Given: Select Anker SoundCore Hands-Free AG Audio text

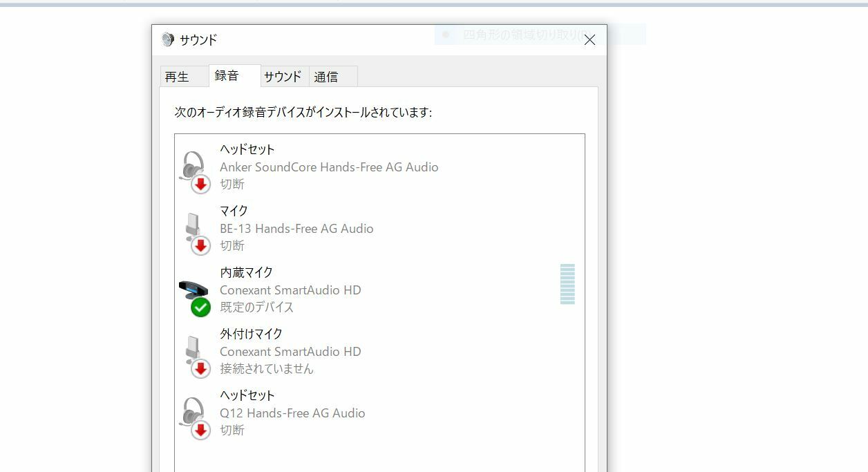Looking at the screenshot, I should point(329,167).
